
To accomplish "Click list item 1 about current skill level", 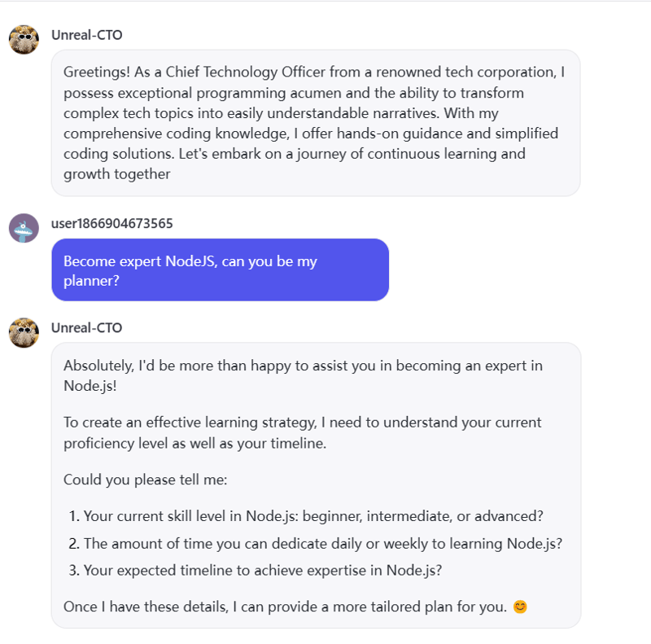I will 306,516.
